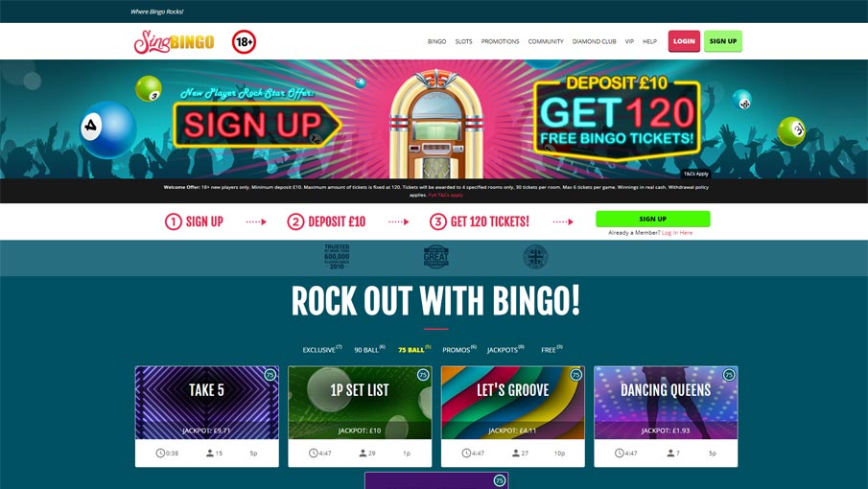Click the red Login button
This screenshot has height=489, width=868.
point(684,41)
